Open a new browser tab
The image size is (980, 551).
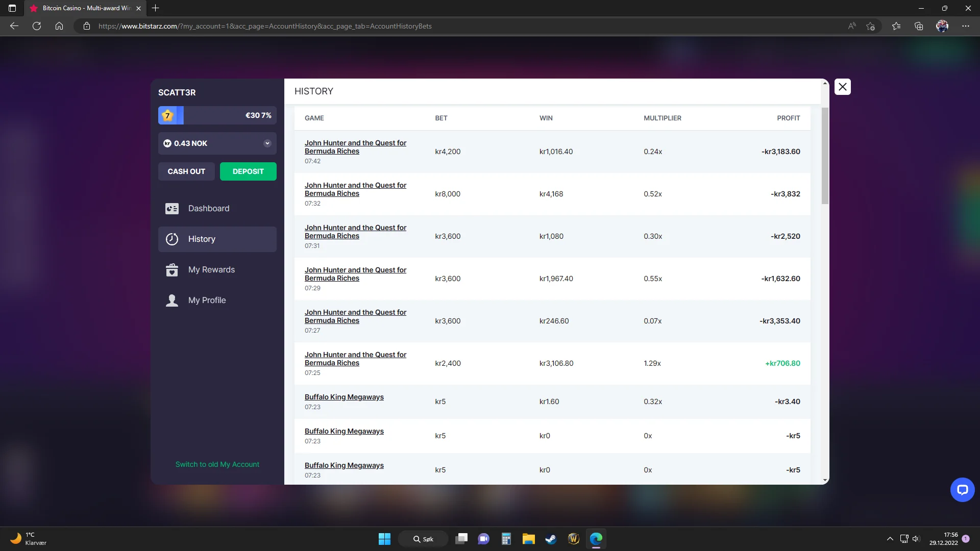click(x=156, y=8)
